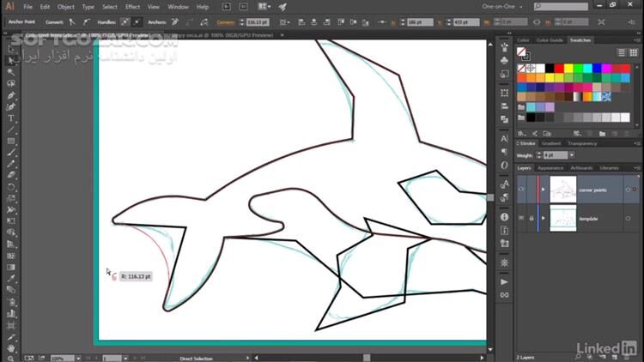Open the Effect menu

pos(133,7)
